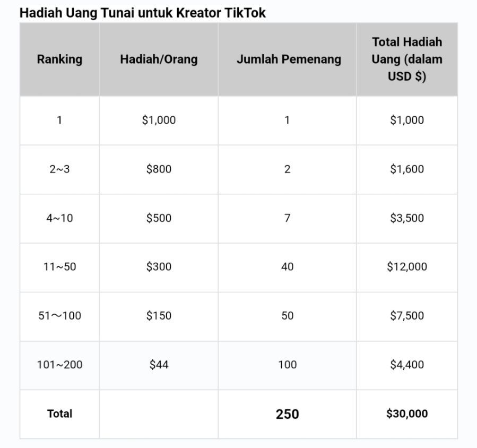Click the 51~100 ranking cell

click(x=59, y=315)
